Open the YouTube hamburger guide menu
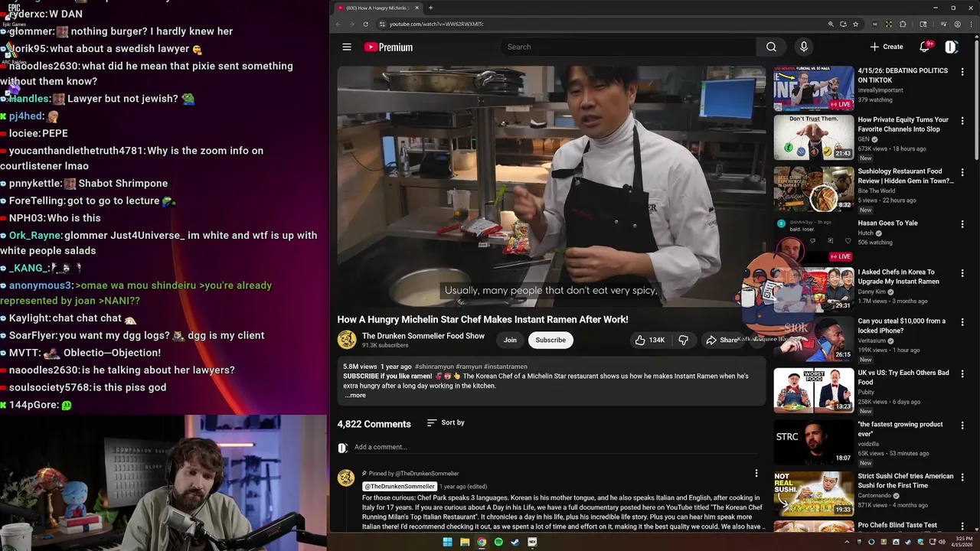The image size is (980, 551). 347,47
